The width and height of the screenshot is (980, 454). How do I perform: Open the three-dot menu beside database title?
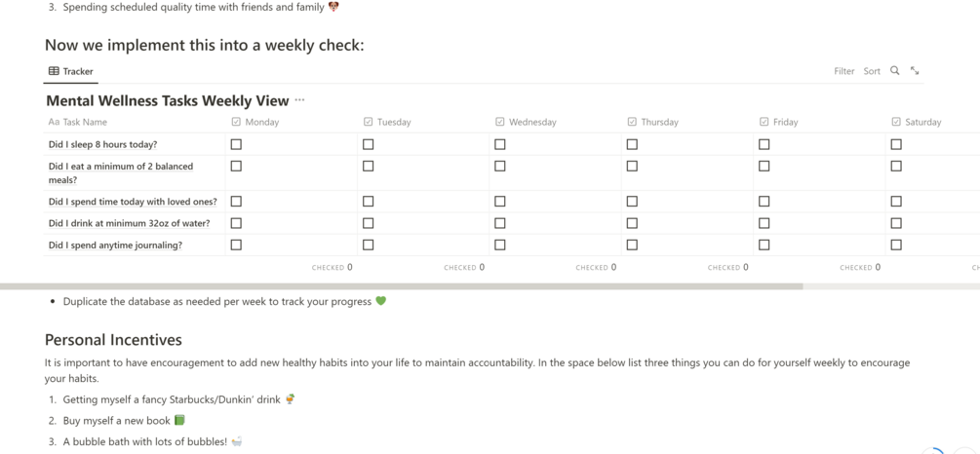point(299,100)
